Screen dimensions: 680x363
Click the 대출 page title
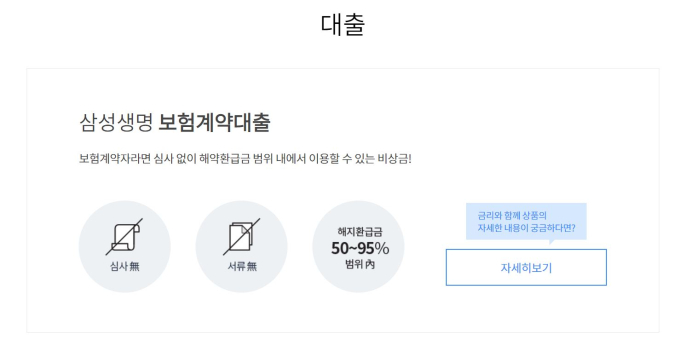(x=343, y=24)
